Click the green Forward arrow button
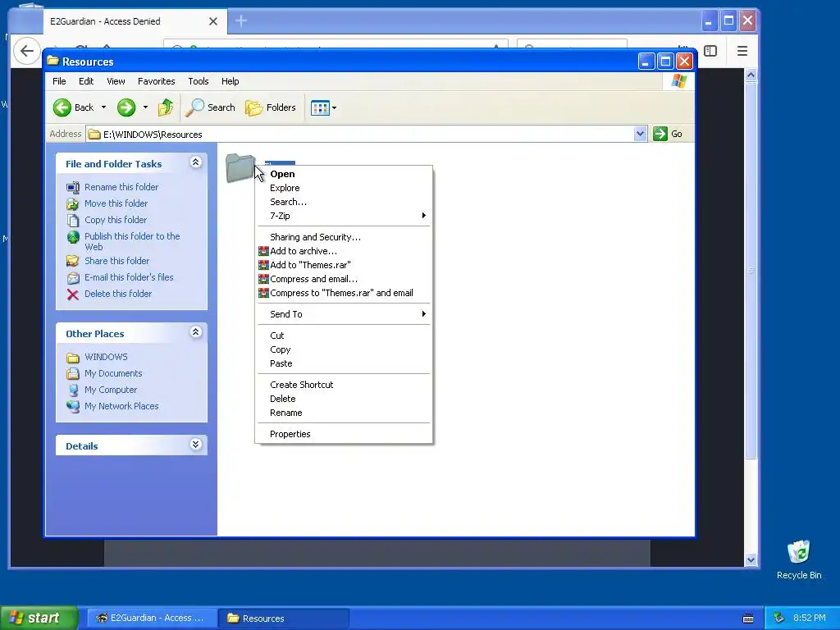Screen dimensions: 840x630 [126, 107]
